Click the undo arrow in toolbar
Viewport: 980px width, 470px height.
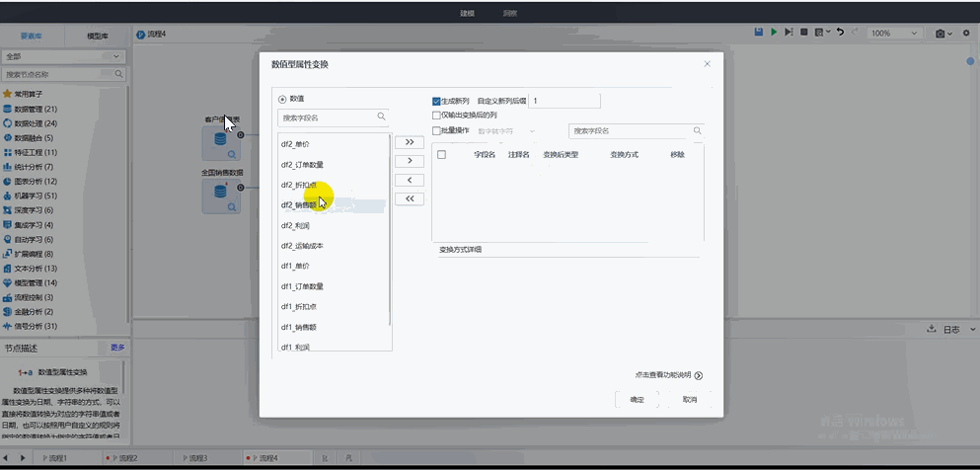point(840,33)
